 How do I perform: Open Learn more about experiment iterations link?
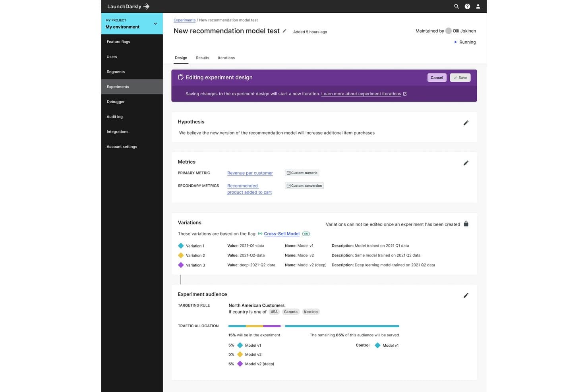(x=361, y=94)
